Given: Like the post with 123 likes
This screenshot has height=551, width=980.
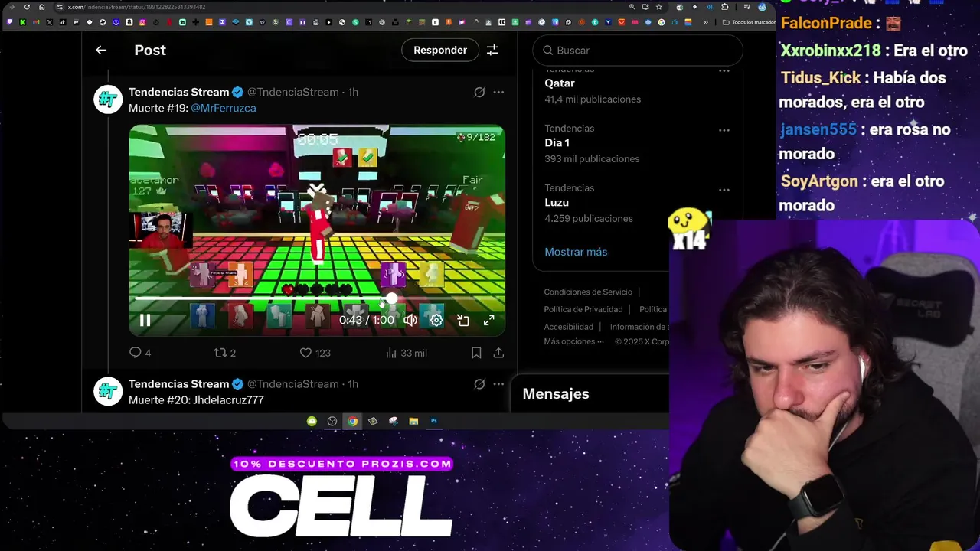Looking at the screenshot, I should [x=305, y=353].
